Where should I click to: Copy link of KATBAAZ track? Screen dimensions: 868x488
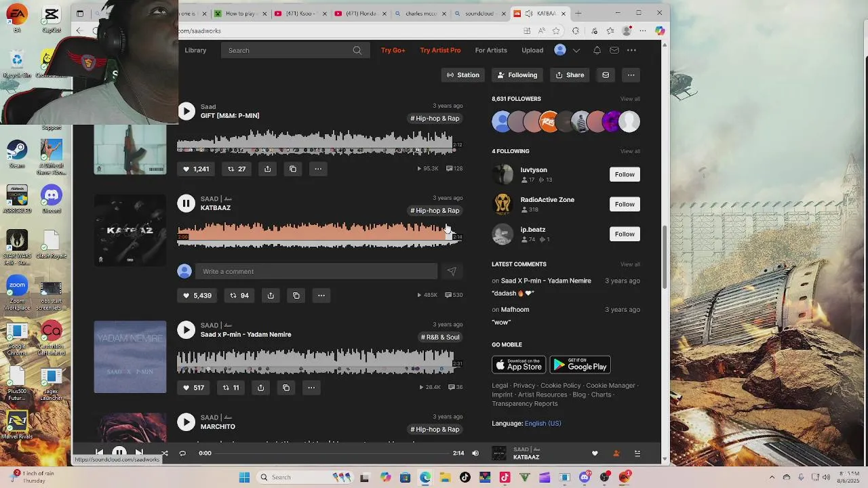click(296, 296)
